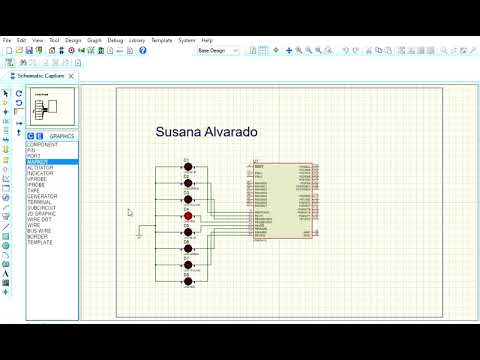The image size is (480, 360).
Task: Select the 2D graphics text 'A' tool
Action: [5, 274]
